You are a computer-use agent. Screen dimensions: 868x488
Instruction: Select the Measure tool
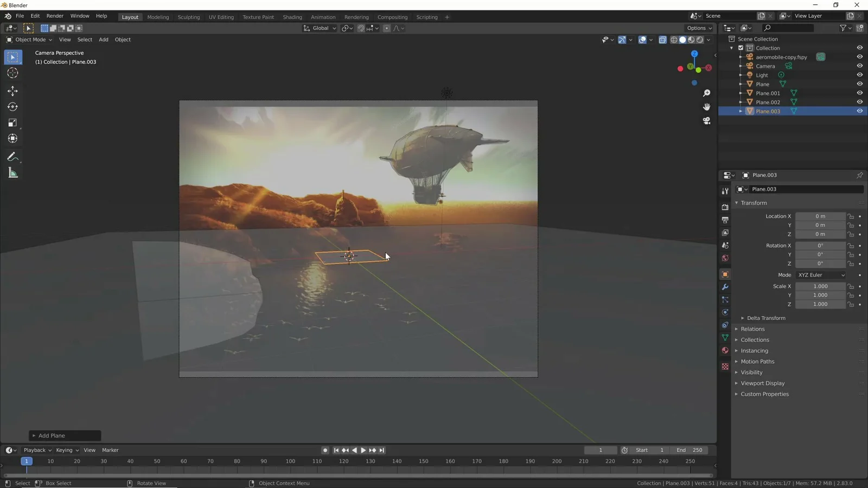[12, 172]
